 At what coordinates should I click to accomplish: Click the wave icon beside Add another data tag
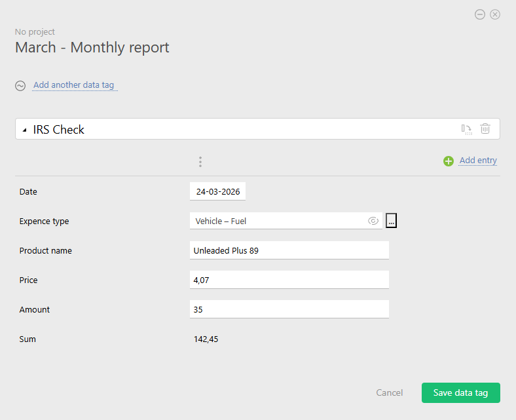pos(20,86)
